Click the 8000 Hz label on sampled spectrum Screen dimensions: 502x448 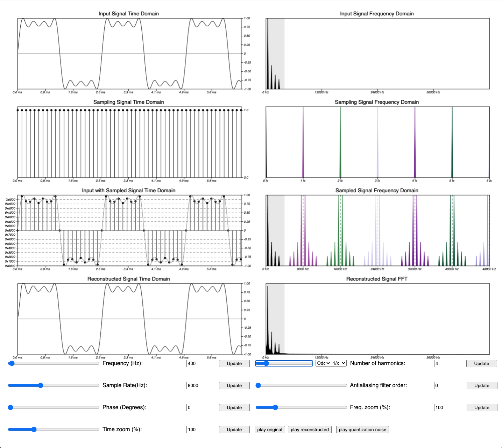[303, 269]
